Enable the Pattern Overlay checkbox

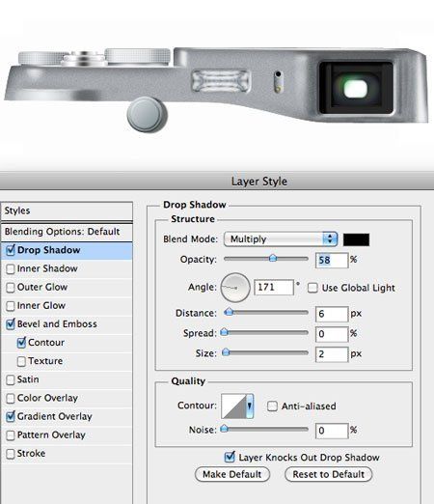11,435
